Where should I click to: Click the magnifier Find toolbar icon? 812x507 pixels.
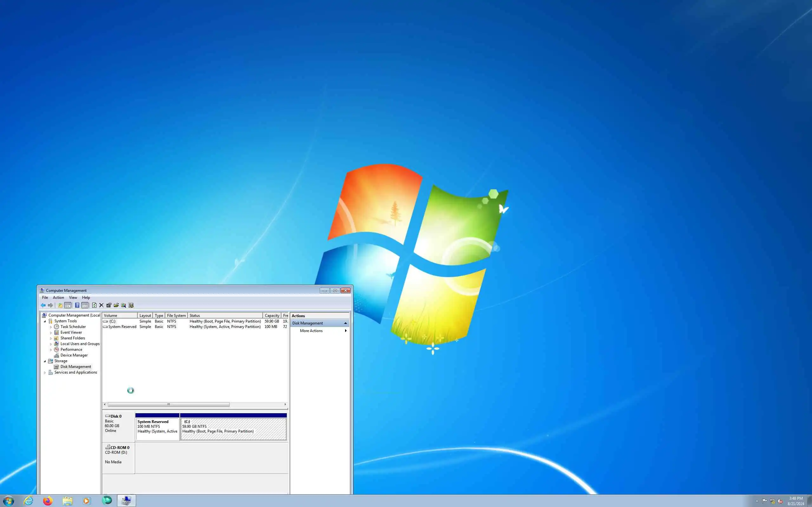(x=123, y=305)
